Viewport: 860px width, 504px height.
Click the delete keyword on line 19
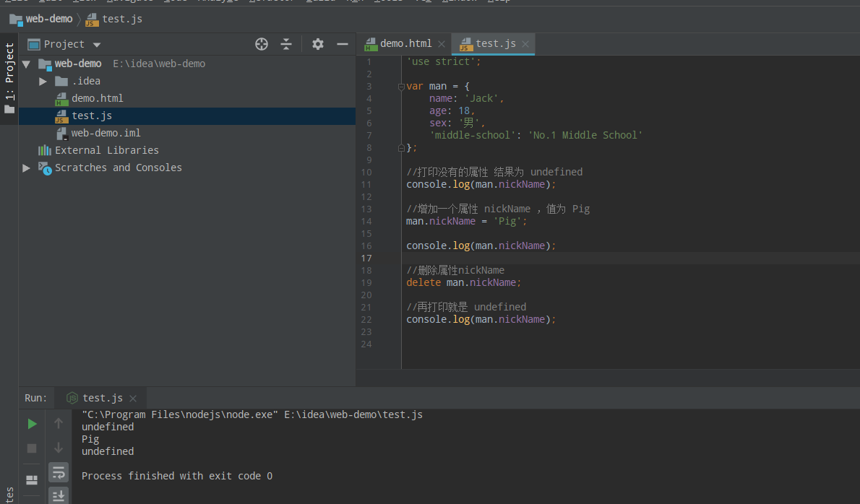tap(423, 282)
